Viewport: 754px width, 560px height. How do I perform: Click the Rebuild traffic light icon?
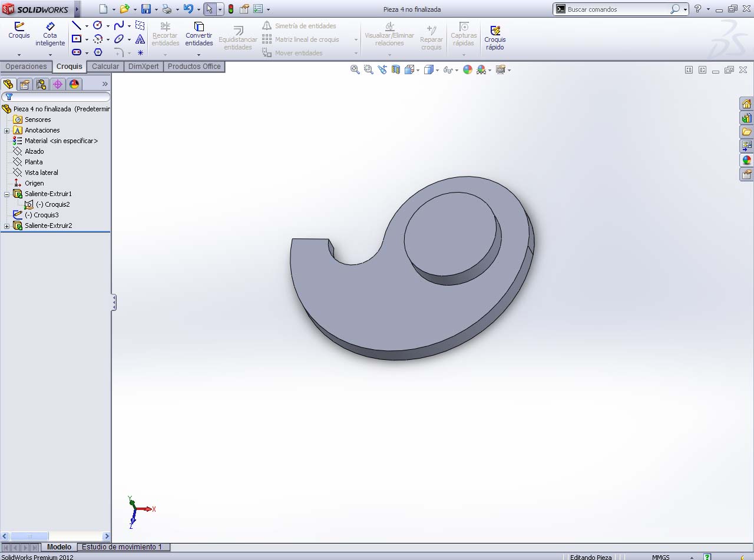coord(230,9)
